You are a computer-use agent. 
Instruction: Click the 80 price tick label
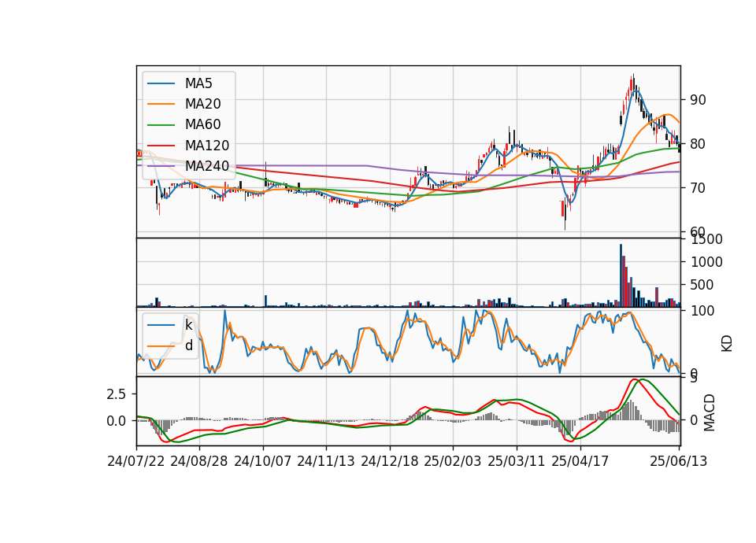[x=699, y=144]
